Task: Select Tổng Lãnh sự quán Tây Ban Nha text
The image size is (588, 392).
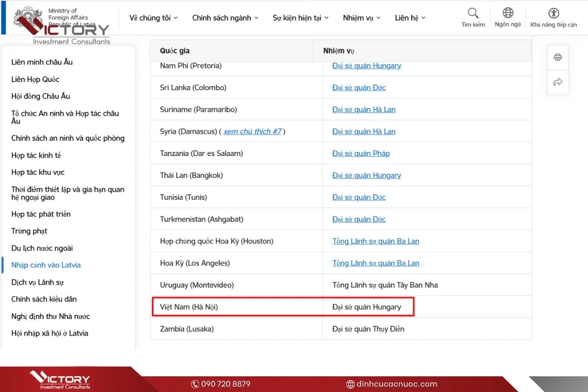Action: click(385, 285)
